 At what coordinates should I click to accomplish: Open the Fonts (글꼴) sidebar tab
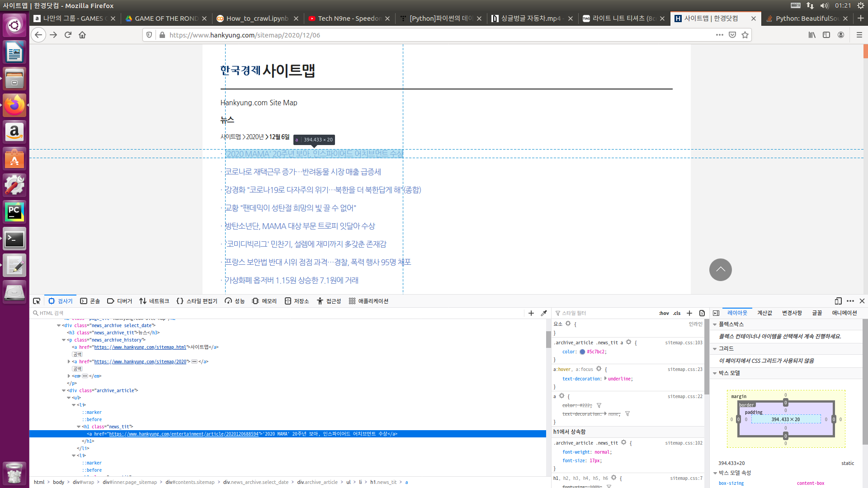817,313
